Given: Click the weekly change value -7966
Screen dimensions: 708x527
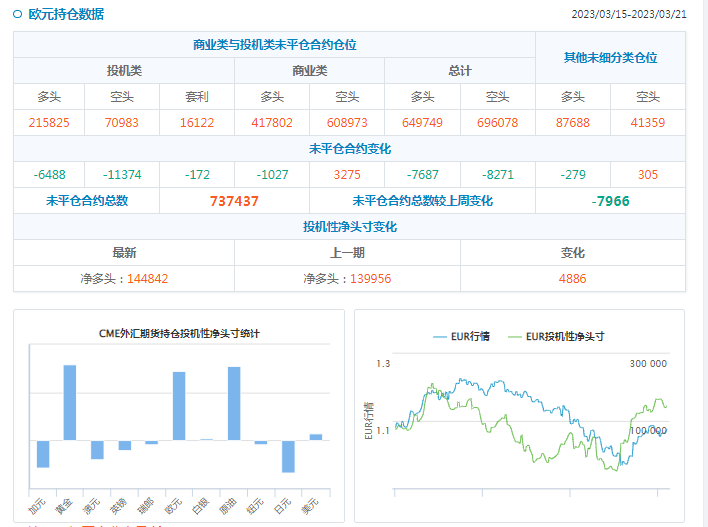Looking at the screenshot, I should click(x=610, y=201).
